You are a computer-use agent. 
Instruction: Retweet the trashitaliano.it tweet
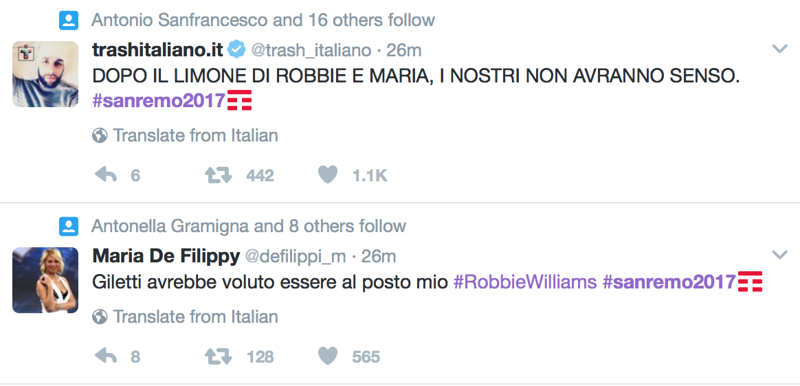click(218, 175)
